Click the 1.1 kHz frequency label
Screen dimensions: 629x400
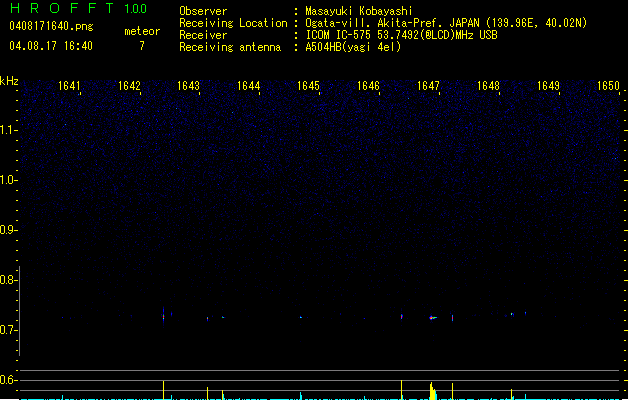coord(8,130)
